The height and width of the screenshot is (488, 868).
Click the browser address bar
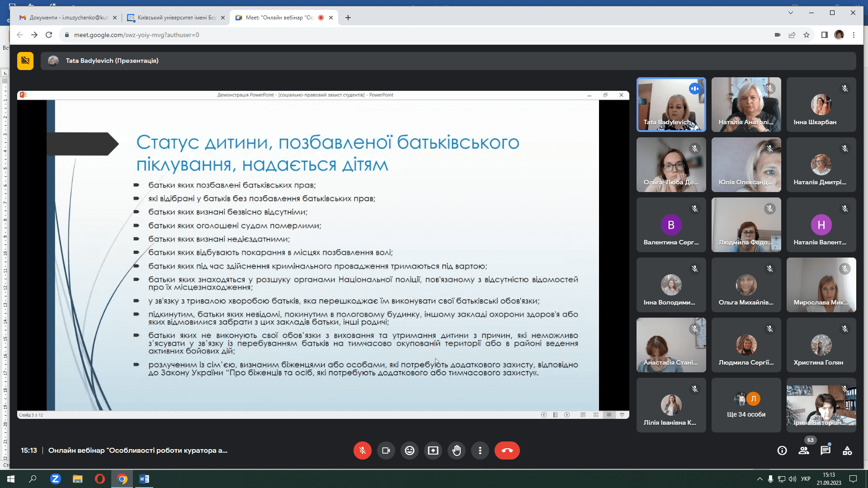[181, 34]
